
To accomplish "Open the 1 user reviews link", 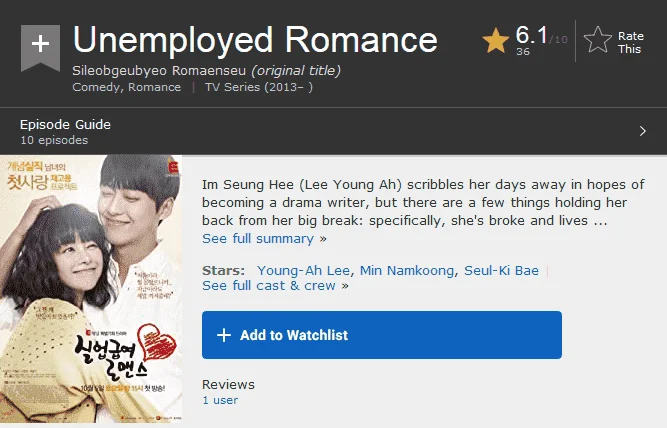I will [220, 400].
